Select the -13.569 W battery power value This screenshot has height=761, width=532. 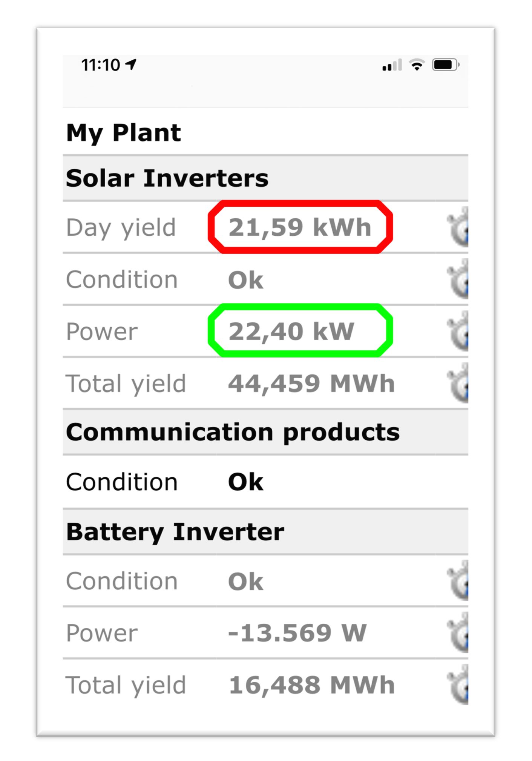pyautogui.click(x=297, y=633)
